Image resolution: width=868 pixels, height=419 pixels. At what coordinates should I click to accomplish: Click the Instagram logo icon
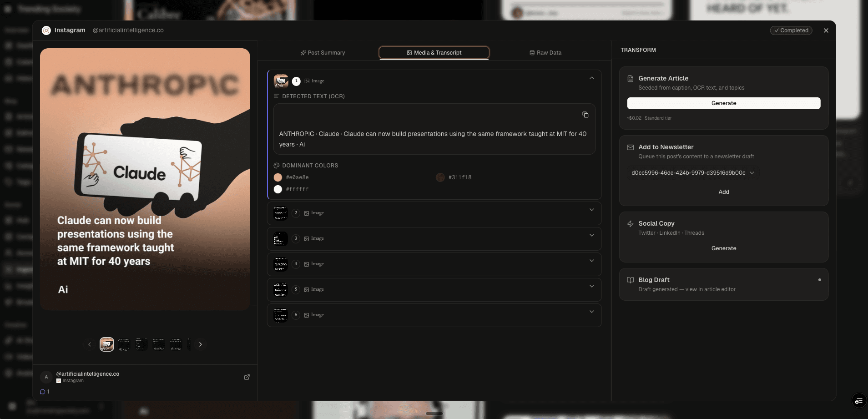[x=46, y=30]
